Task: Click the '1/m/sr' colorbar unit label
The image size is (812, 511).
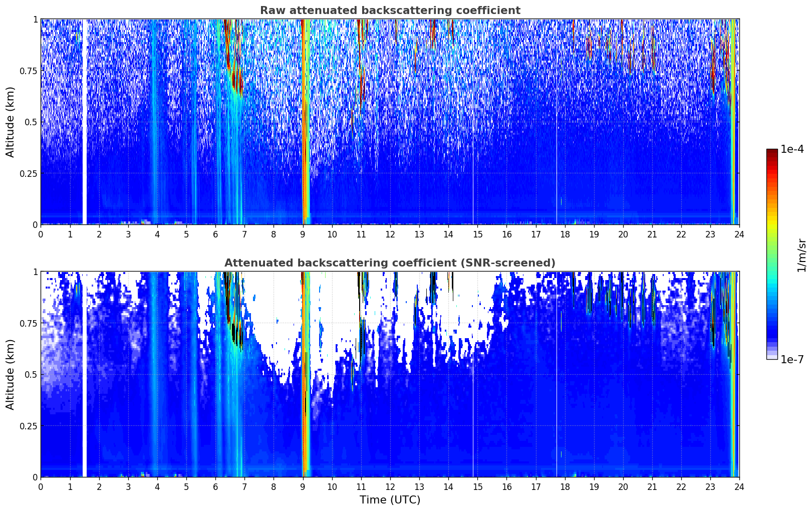Action: 801,255
